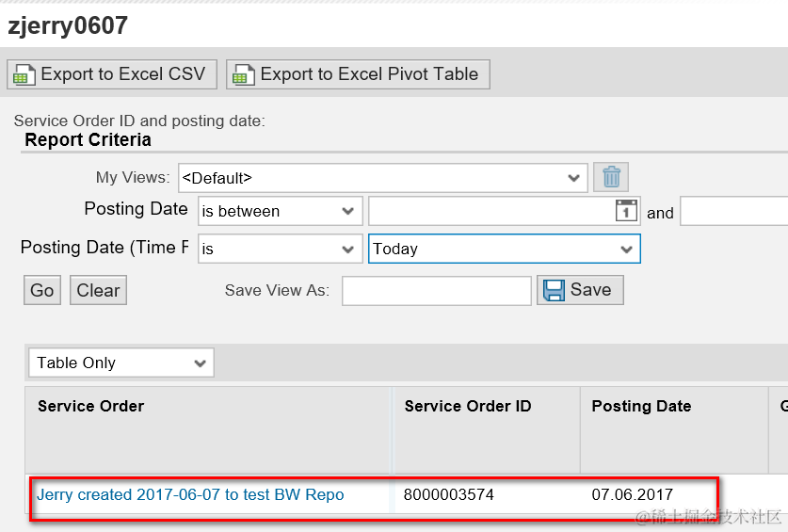The width and height of the screenshot is (788, 532).
Task: Click the Report Criteria heading
Action: click(88, 139)
